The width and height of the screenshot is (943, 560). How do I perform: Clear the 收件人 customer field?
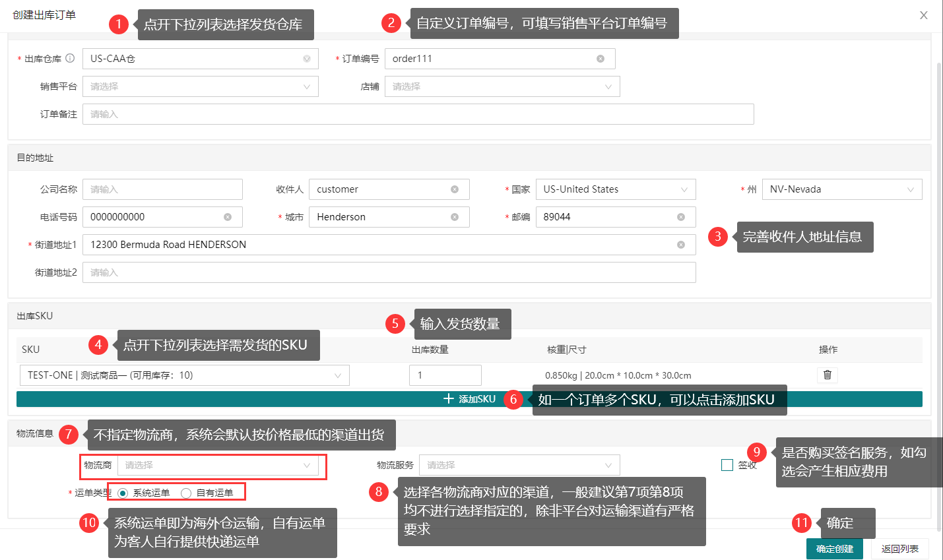(455, 189)
